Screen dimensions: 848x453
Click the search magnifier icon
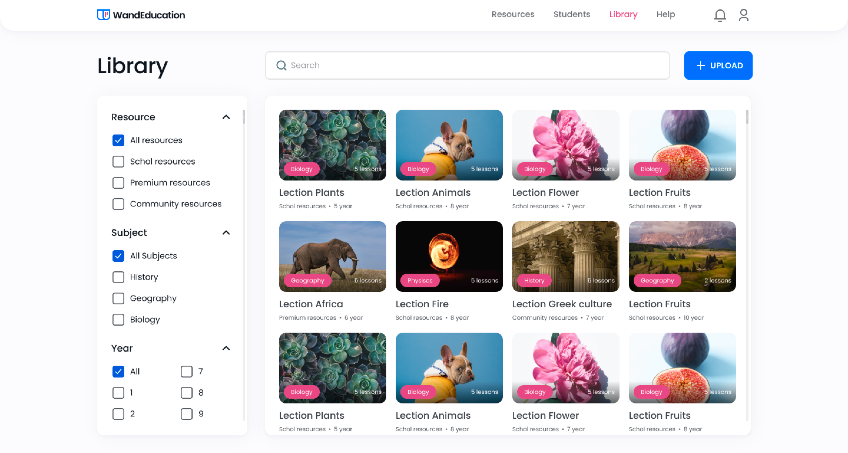tap(281, 66)
